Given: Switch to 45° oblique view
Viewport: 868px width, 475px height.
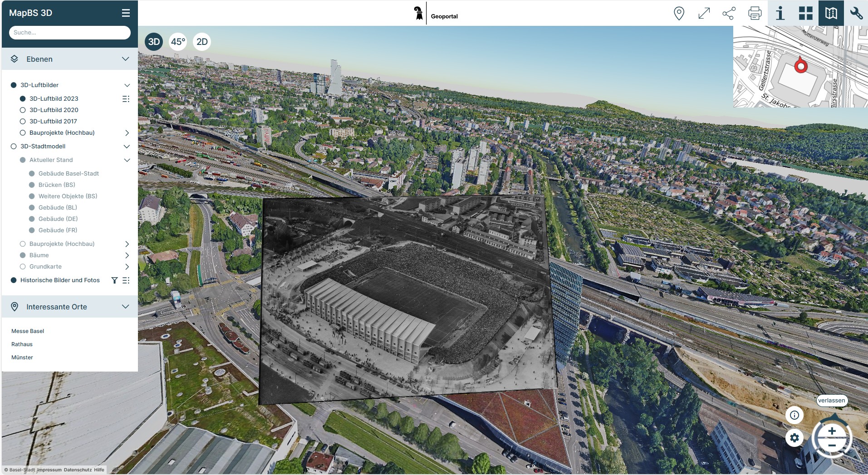Looking at the screenshot, I should coord(178,42).
